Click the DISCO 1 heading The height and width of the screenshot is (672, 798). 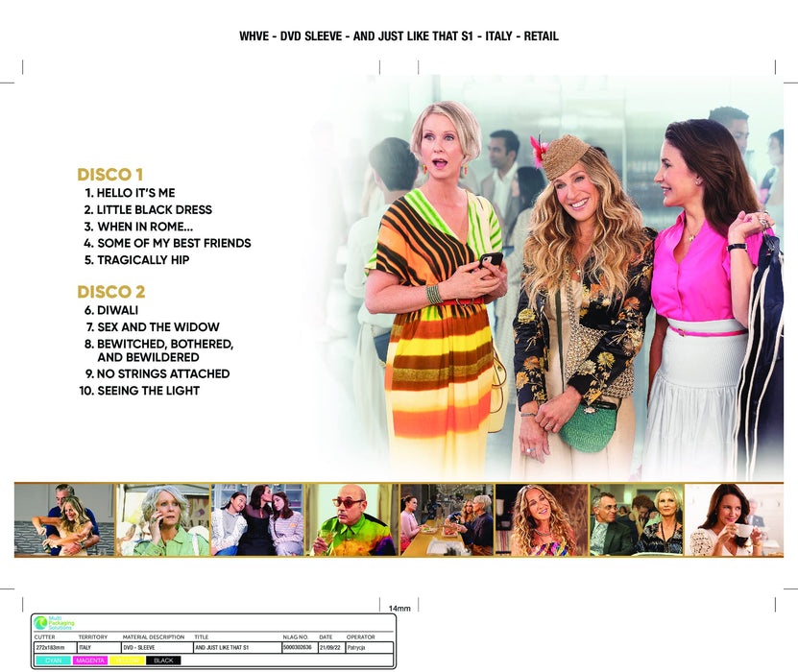[x=110, y=175]
